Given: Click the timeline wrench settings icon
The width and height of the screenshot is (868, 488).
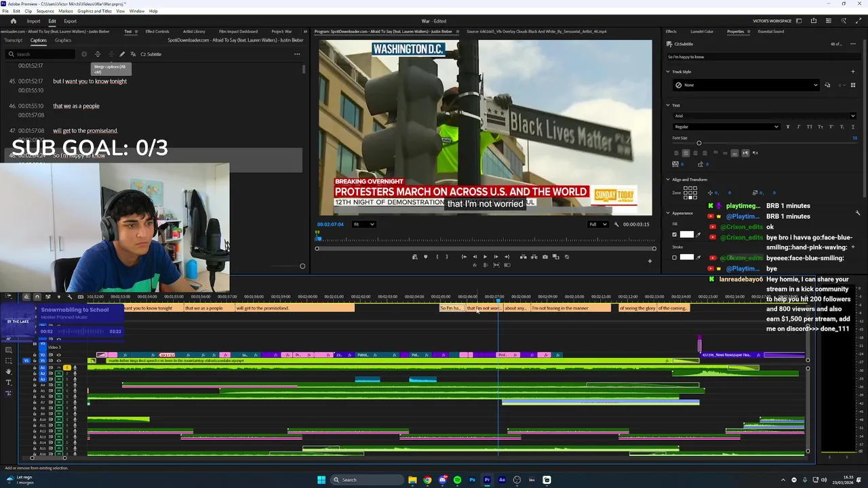Looking at the screenshot, I should click(69, 297).
